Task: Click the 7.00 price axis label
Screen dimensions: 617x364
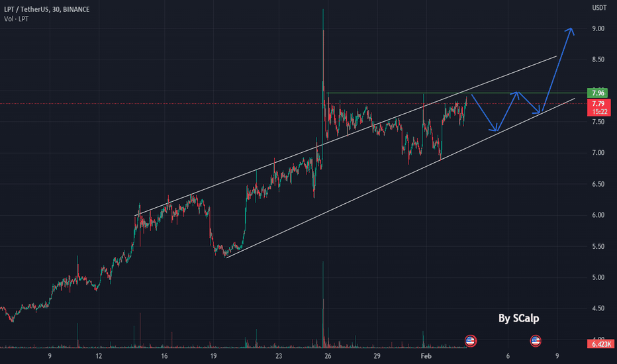Action: 598,153
